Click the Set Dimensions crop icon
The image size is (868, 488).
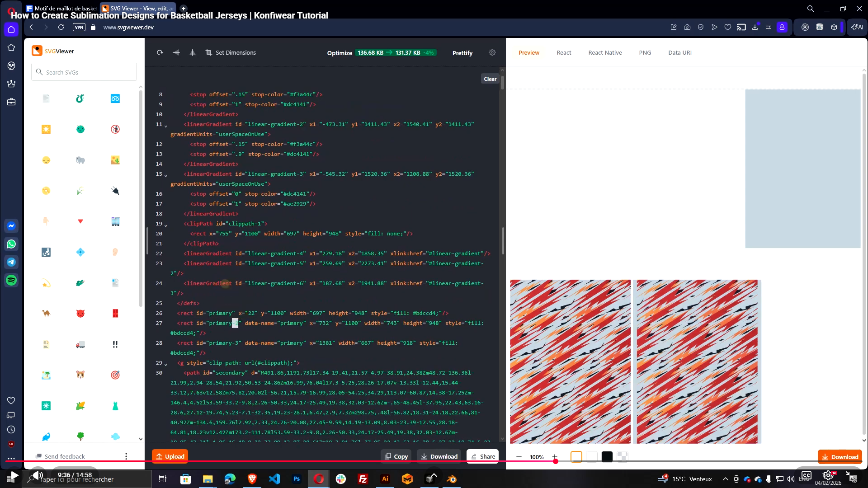pyautogui.click(x=208, y=52)
